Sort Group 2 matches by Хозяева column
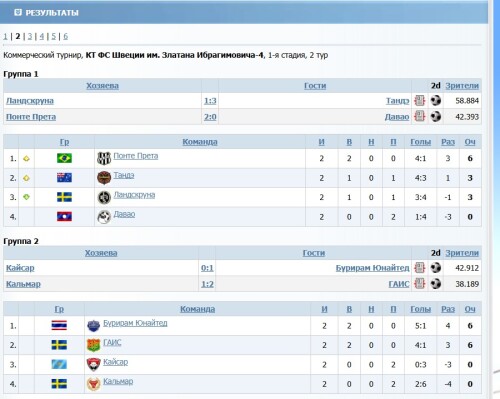This screenshot has height=399, width=500. click(x=101, y=253)
